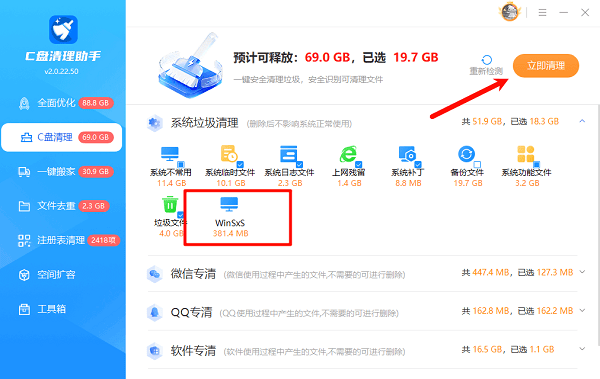Toggle the 系统功能文件 checkbox

click(x=536, y=165)
